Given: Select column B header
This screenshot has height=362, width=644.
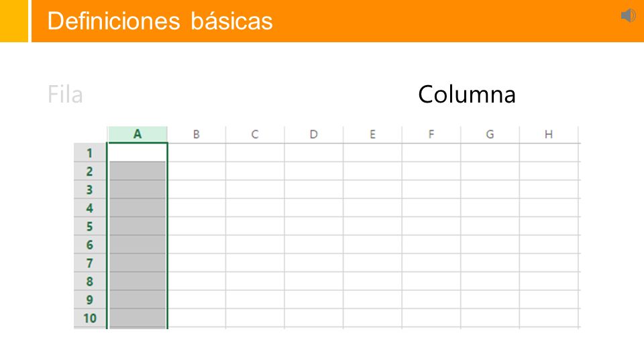Looking at the screenshot, I should [x=197, y=134].
